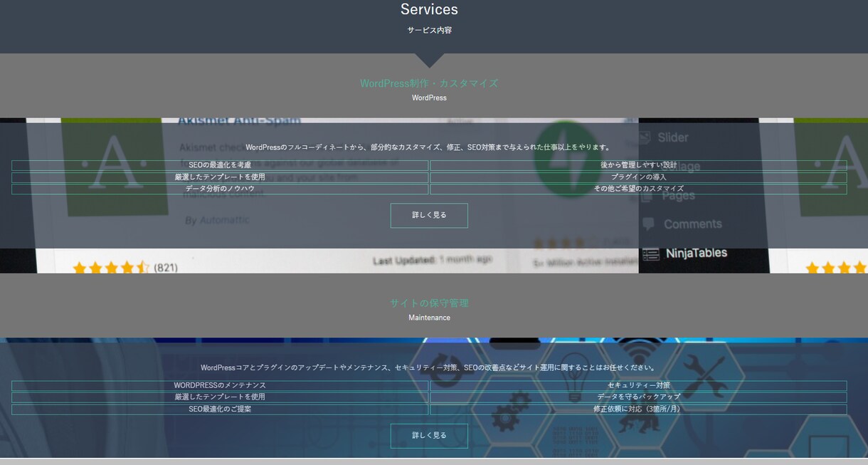The height and width of the screenshot is (465, 868).
Task: Click WORDPRESSのメンテナンス feature cell
Action: [x=220, y=385]
